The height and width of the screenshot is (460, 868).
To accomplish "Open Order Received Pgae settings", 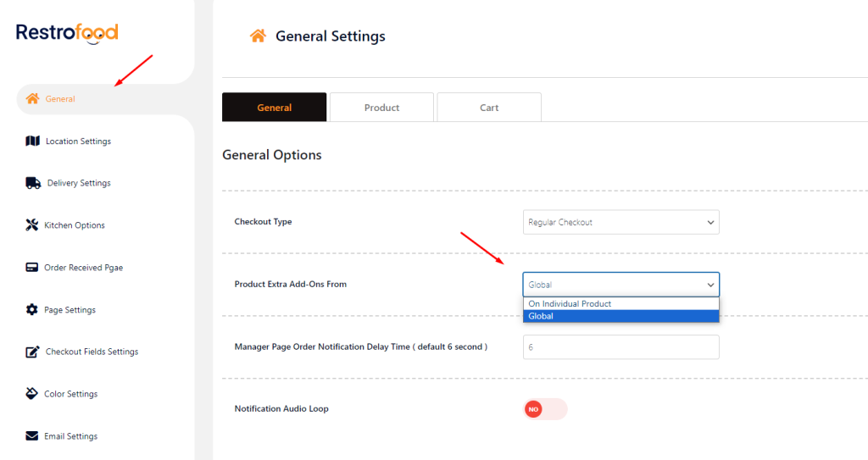I will coord(84,268).
